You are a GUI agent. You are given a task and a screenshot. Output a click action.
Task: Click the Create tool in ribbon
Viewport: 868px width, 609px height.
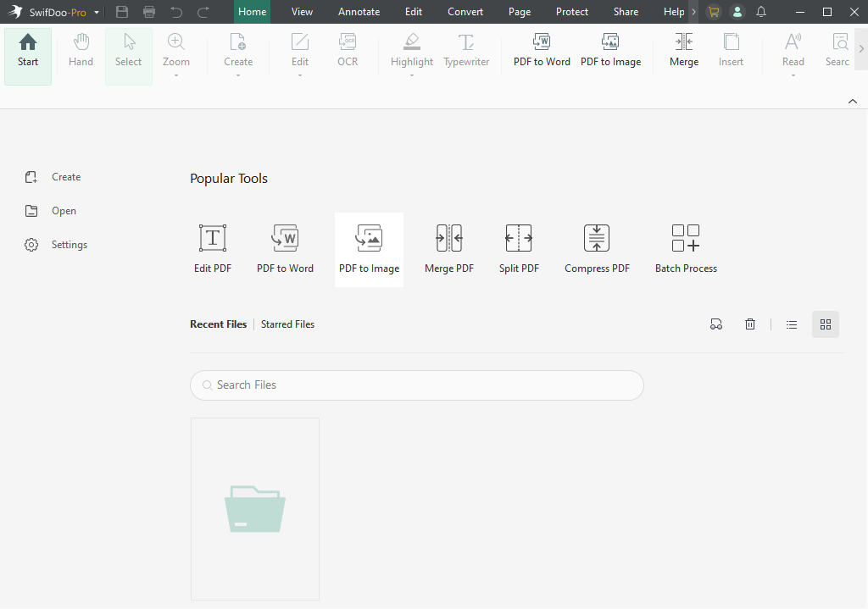coord(238,50)
